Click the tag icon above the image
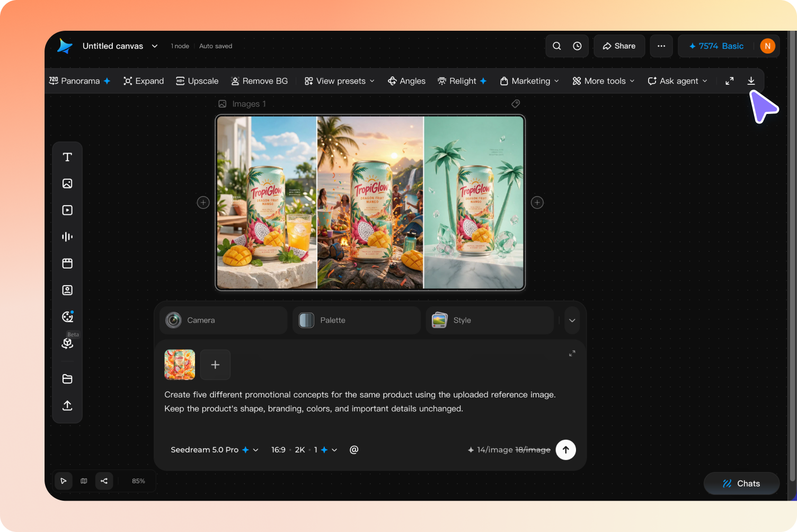Viewport: 797px width, 532px height. (516, 104)
